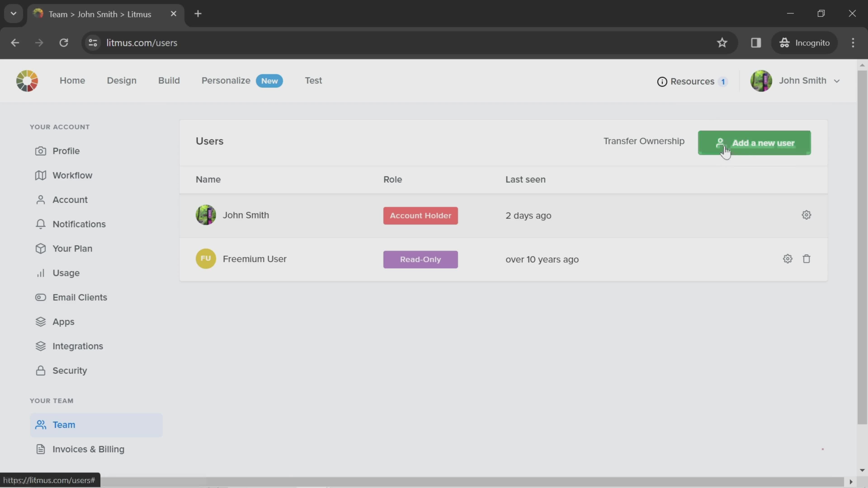Viewport: 868px width, 488px height.
Task: Toggle the Freemium User delete button
Action: (x=807, y=259)
